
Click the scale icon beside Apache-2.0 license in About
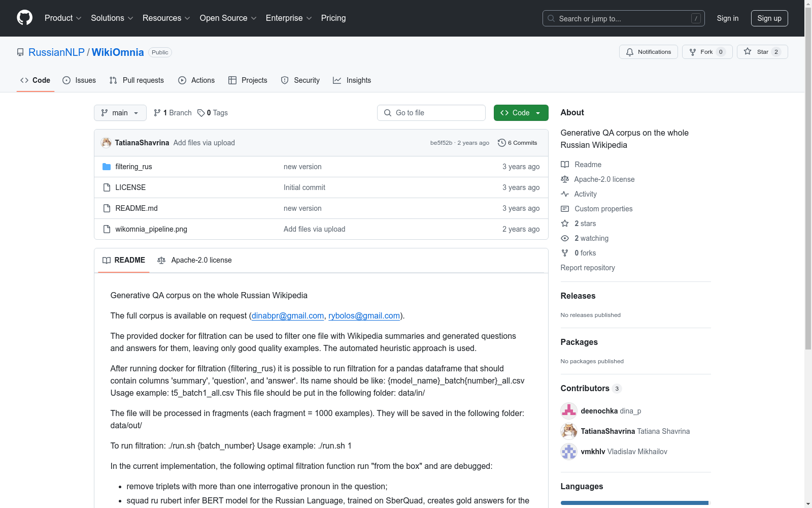click(x=565, y=179)
